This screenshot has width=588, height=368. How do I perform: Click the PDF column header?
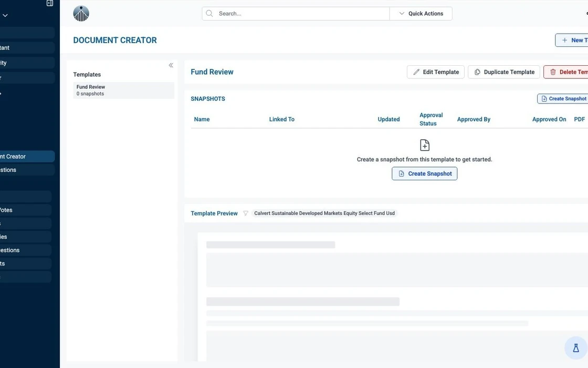point(580,119)
